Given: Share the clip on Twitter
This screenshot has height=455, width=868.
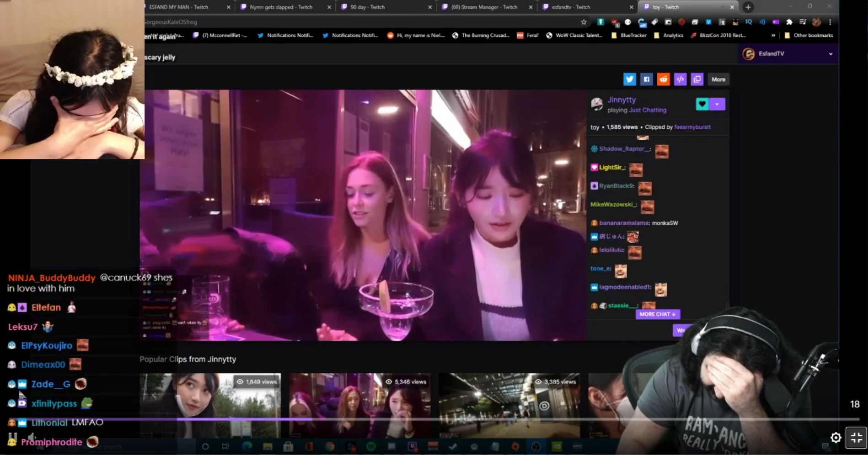Looking at the screenshot, I should coord(629,79).
